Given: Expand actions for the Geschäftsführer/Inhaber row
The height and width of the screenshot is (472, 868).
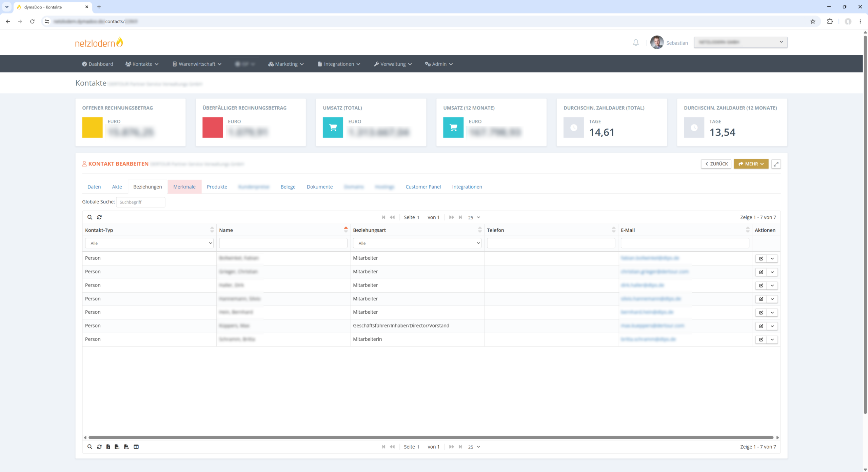Looking at the screenshot, I should (772, 326).
